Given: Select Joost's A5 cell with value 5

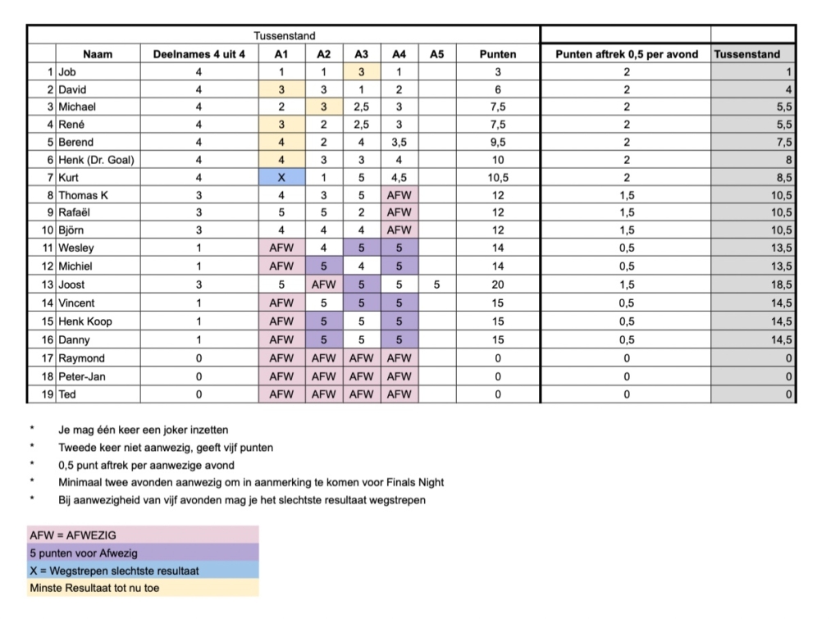Looking at the screenshot, I should [436, 284].
